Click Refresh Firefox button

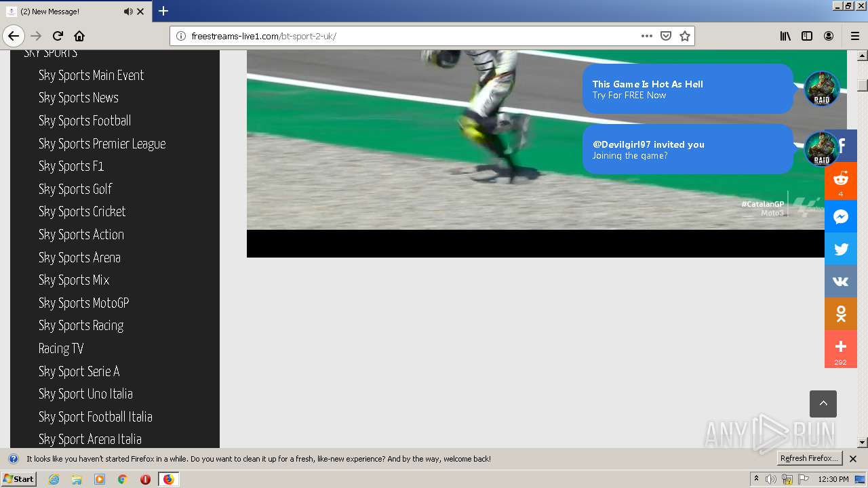pos(809,458)
